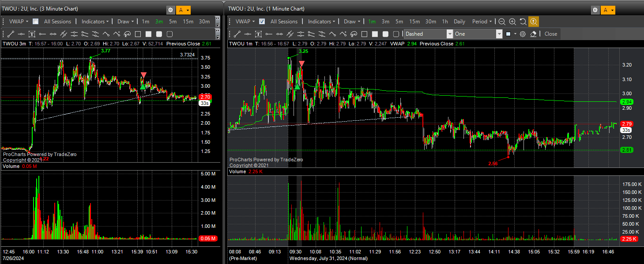Select the text annotation tool in 1-minute chart

[258, 34]
